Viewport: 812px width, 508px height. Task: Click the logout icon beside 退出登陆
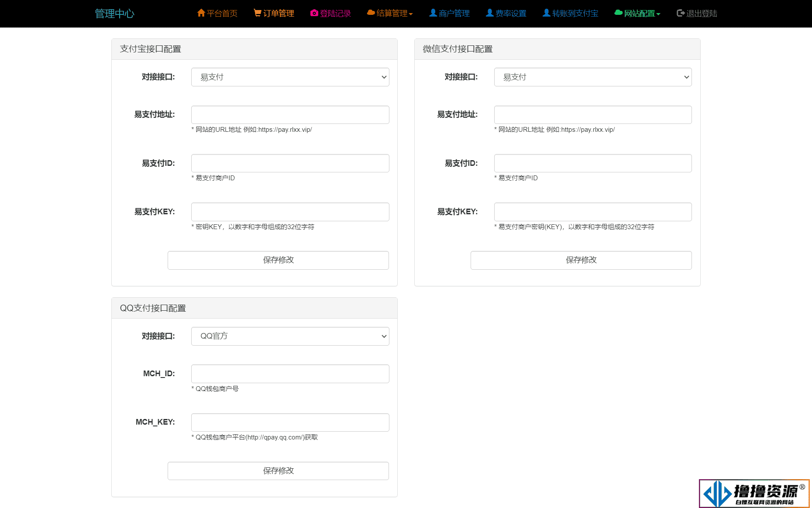coord(681,13)
